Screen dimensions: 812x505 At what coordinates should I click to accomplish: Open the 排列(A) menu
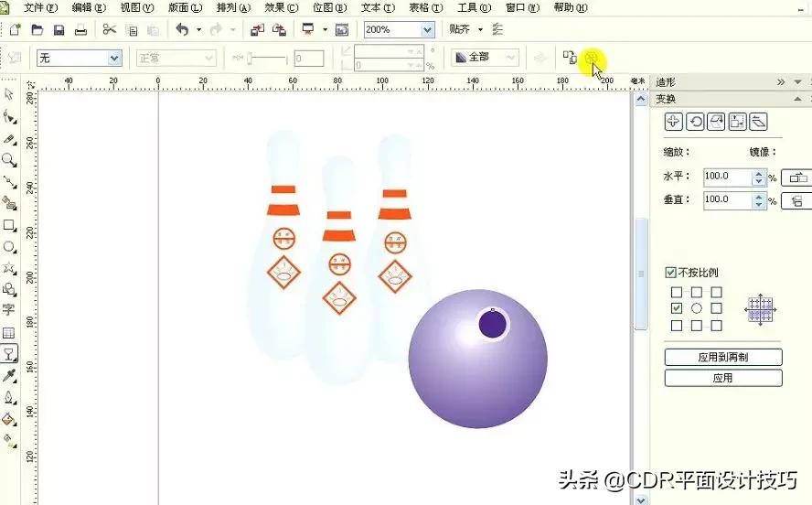point(233,7)
